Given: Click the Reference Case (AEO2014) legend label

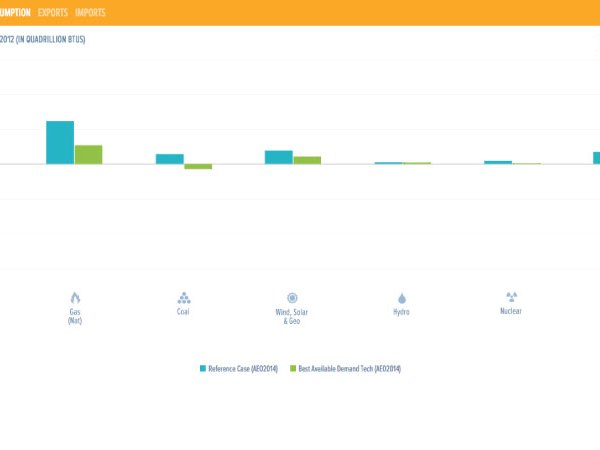Looking at the screenshot, I should click(x=243, y=368).
